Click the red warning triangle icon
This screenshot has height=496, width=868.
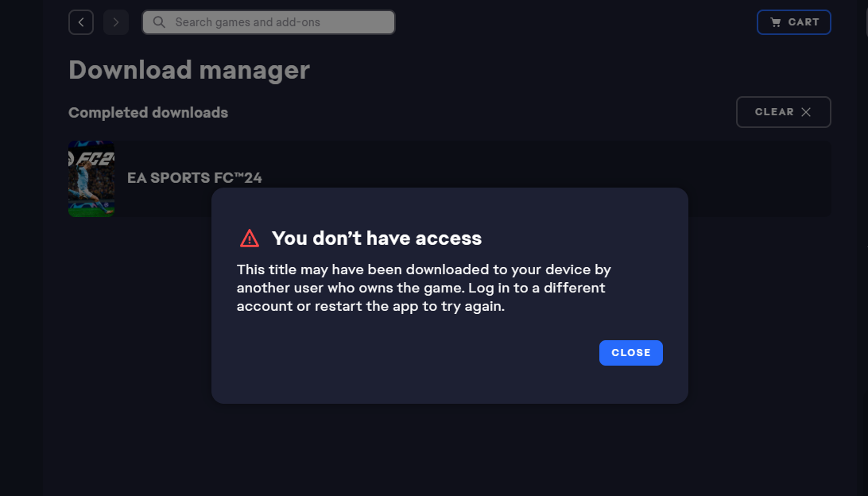[x=249, y=238]
